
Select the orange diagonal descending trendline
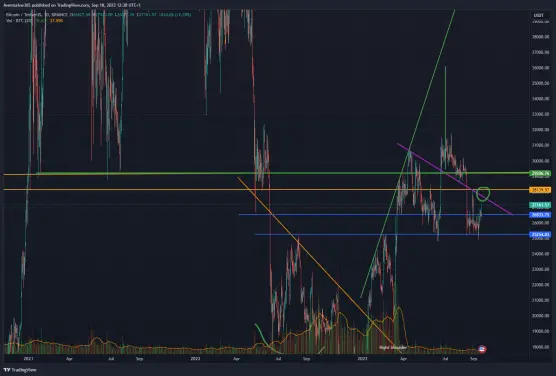(x=319, y=264)
